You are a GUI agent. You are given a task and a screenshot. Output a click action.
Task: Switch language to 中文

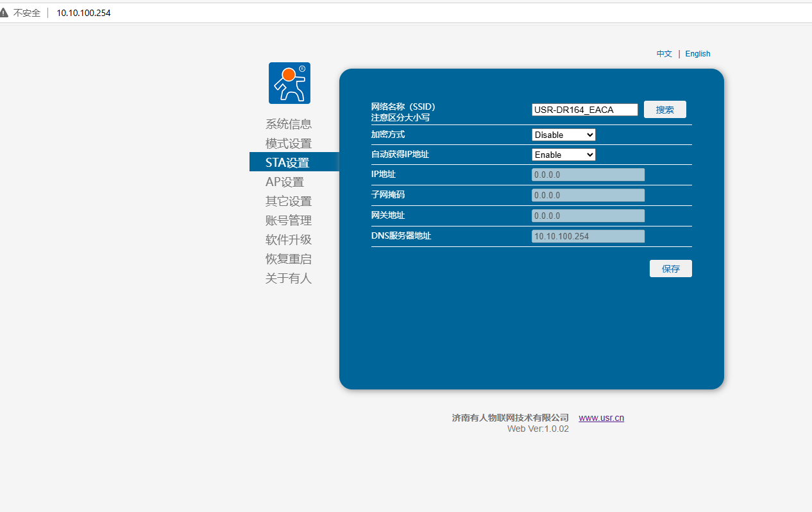point(664,54)
